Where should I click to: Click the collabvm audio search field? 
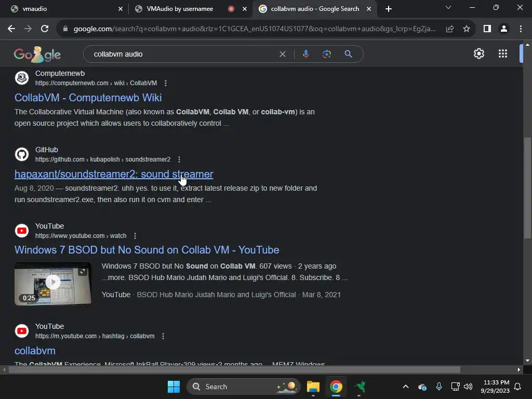[x=183, y=54]
